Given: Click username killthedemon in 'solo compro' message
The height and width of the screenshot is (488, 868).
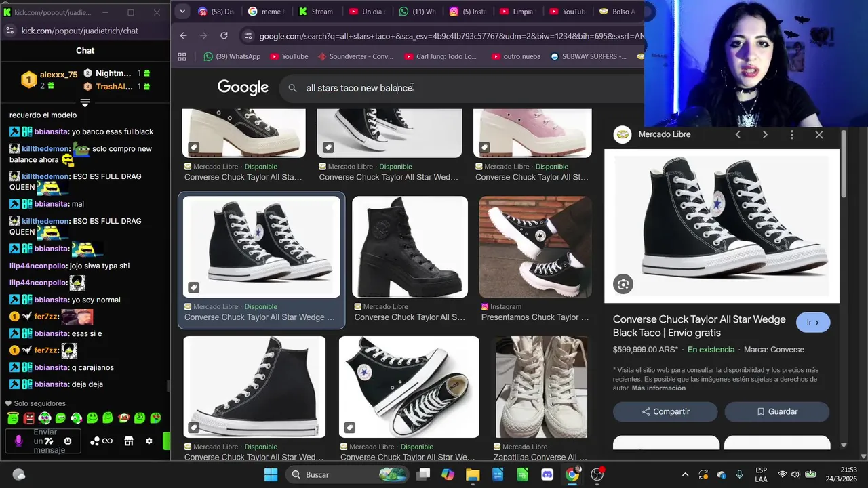Looking at the screenshot, I should click(45, 148).
